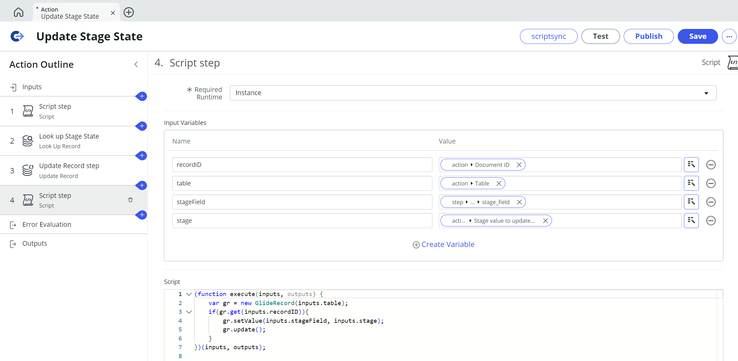Click the Update Stage State heading
The image size is (738, 361).
pyautogui.click(x=89, y=36)
